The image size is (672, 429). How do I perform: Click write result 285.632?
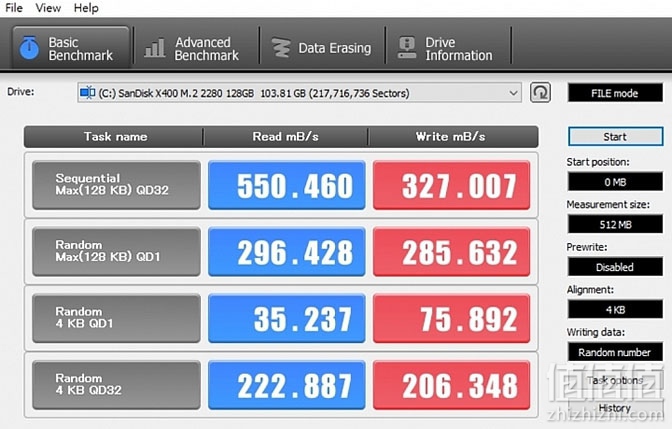tap(452, 252)
